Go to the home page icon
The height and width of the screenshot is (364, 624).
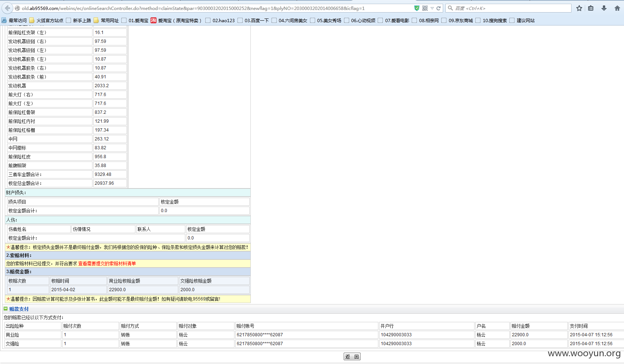(617, 8)
